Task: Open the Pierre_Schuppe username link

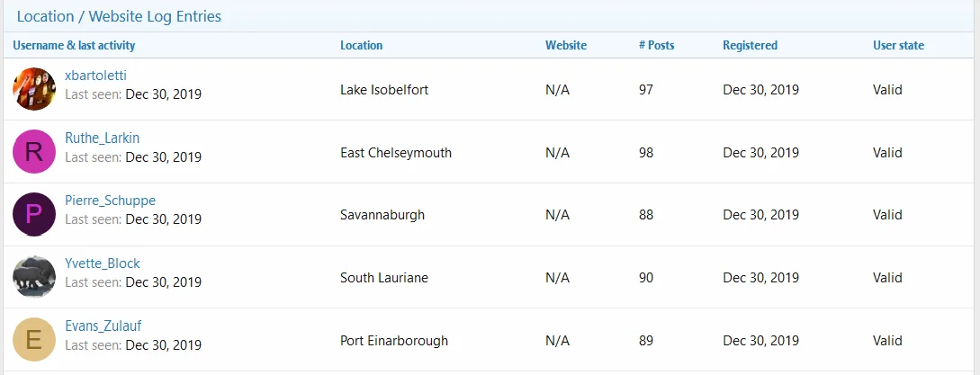Action: click(x=110, y=201)
